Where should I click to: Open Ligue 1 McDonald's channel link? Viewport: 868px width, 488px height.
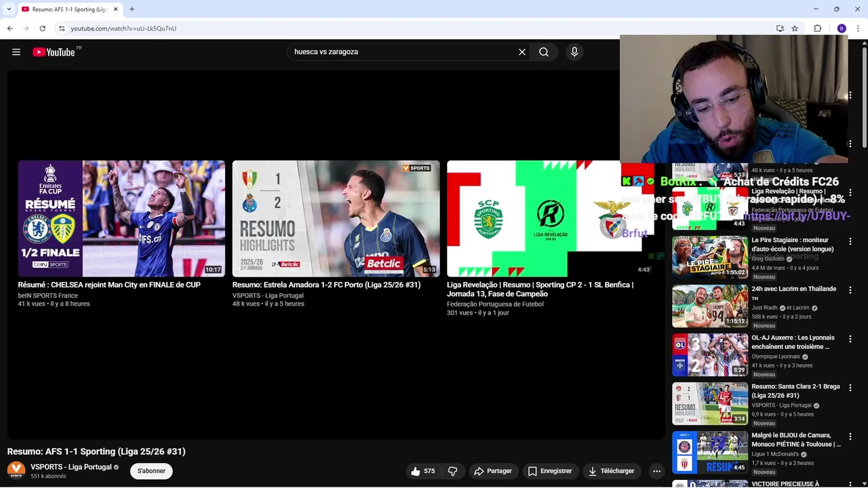[x=775, y=454]
